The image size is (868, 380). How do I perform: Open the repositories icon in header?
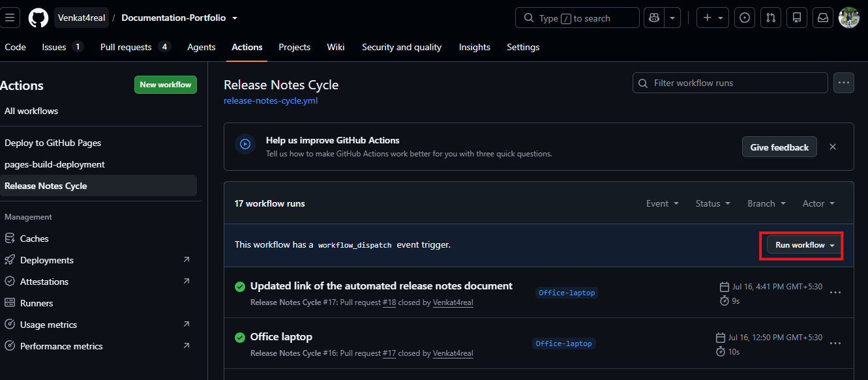tap(796, 18)
